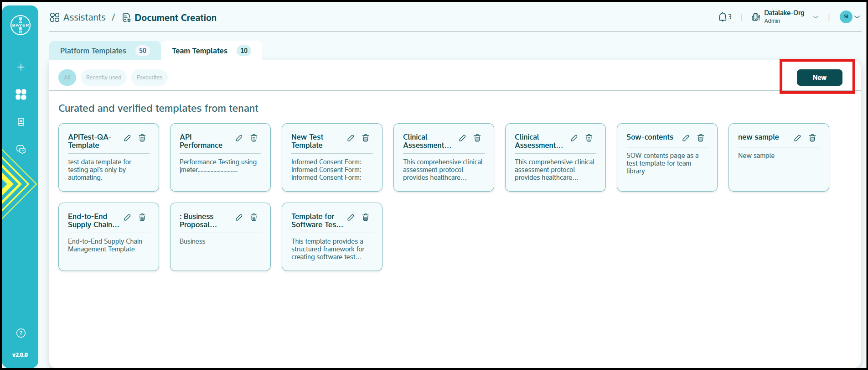This screenshot has width=868, height=370.
Task: Edit the APITest-QA-Template card
Action: 128,138
